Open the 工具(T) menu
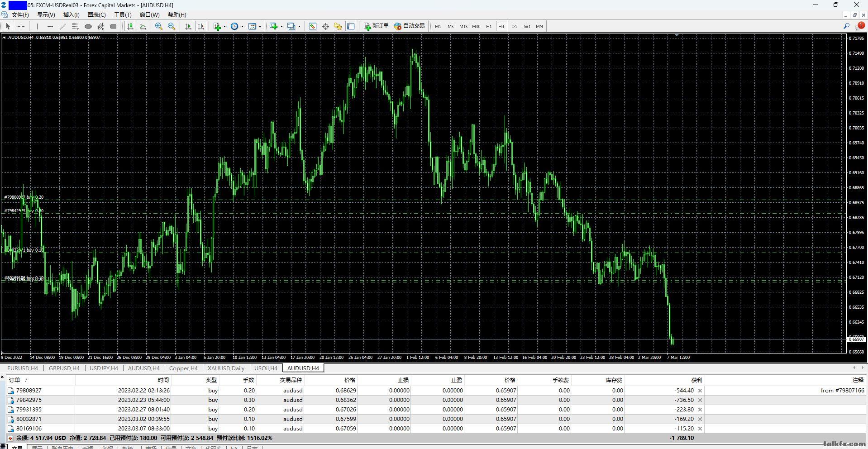 click(x=123, y=14)
